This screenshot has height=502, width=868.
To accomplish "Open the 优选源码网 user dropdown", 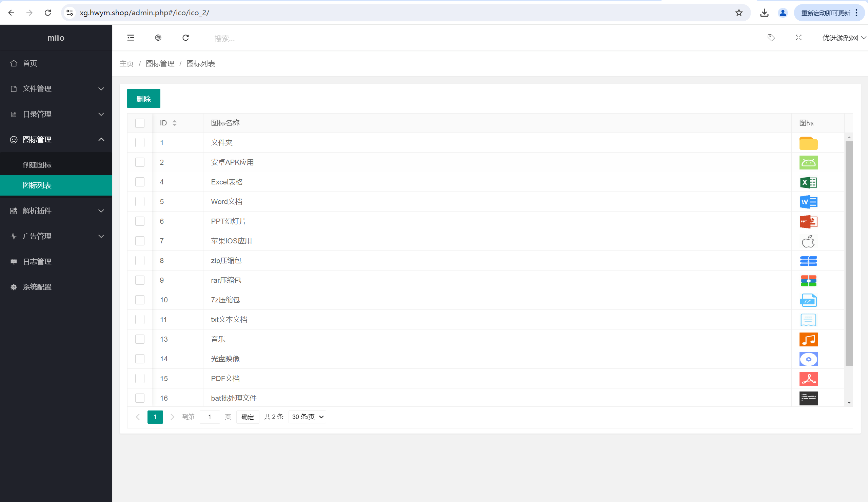I will coord(844,38).
